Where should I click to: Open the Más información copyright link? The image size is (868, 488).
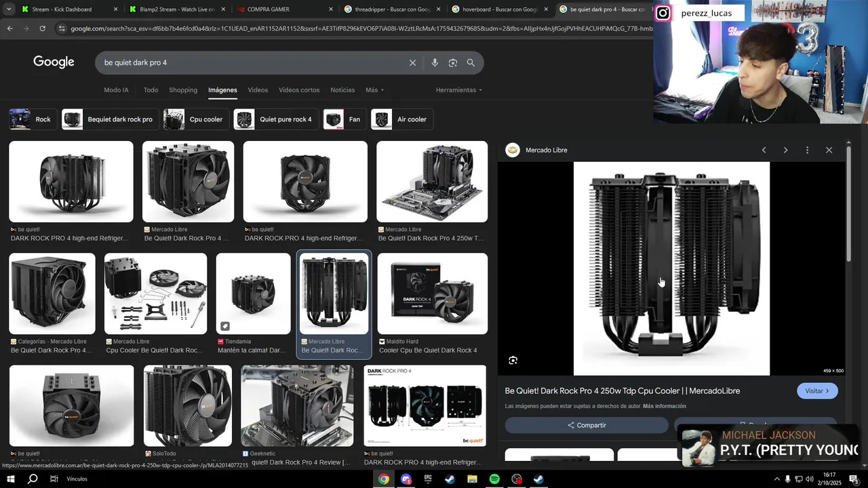[x=665, y=406]
